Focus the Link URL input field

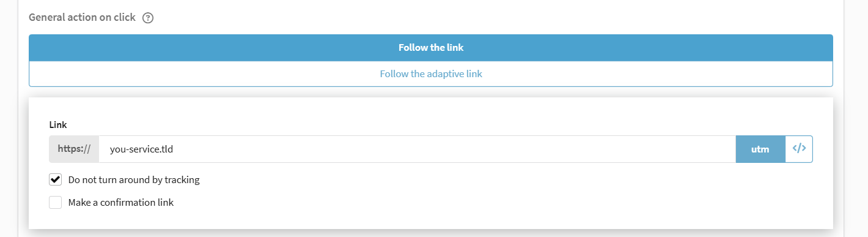point(417,149)
